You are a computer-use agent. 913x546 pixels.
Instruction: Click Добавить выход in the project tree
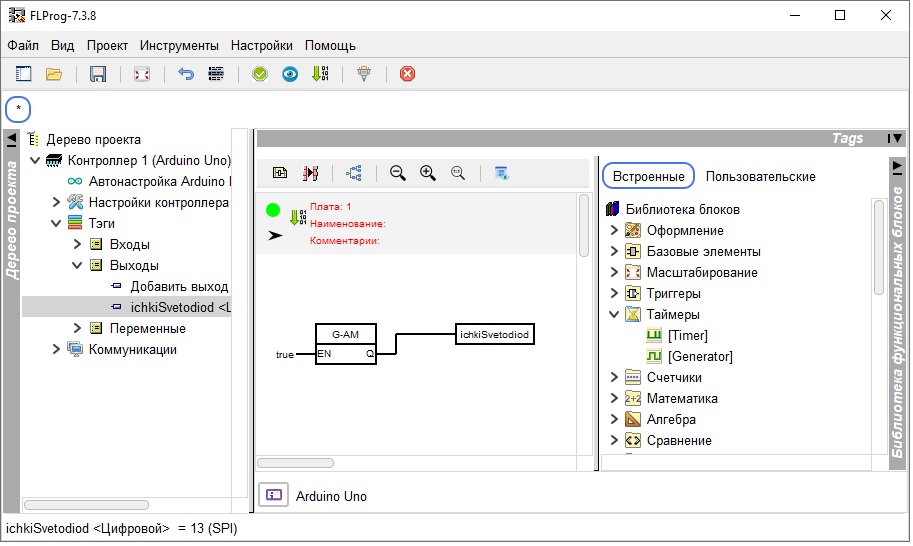coord(179,287)
